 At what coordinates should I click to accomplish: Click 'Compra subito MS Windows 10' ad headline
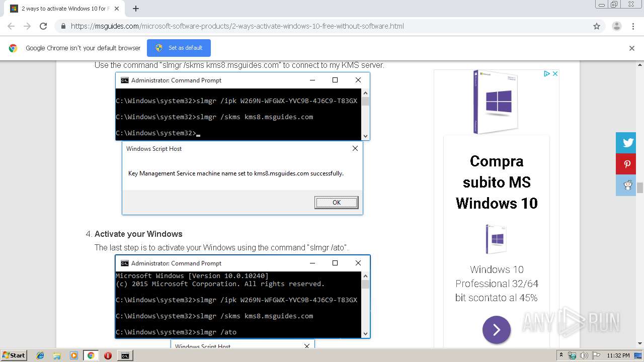coord(497,182)
